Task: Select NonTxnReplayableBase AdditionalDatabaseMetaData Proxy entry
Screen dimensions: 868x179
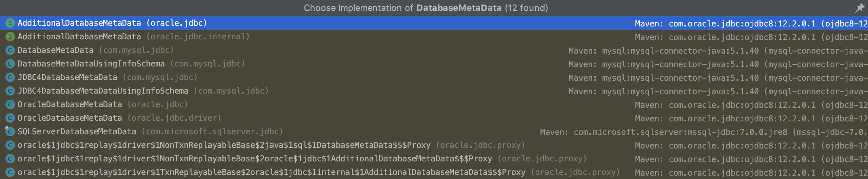Action: click(x=434, y=159)
